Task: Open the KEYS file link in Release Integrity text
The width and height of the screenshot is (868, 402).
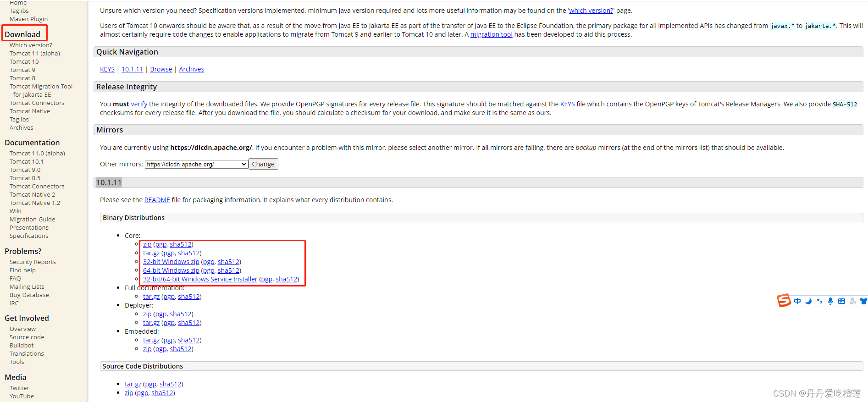Action: tap(567, 104)
